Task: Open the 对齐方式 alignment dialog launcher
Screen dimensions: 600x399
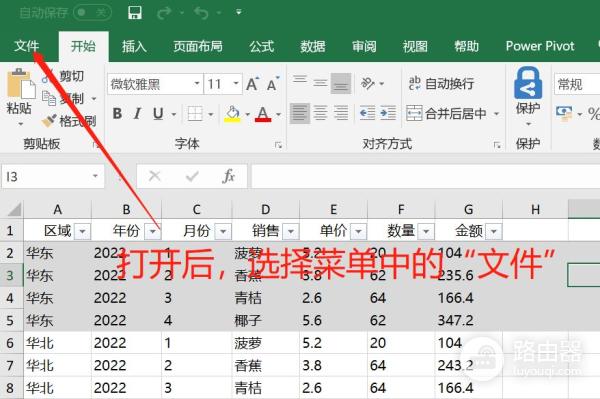Action: [x=497, y=145]
